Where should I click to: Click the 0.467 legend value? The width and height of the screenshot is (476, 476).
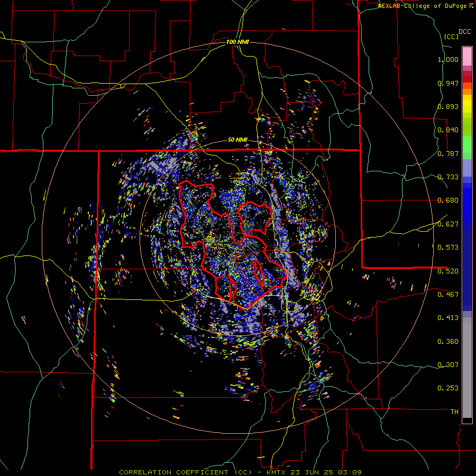click(448, 294)
